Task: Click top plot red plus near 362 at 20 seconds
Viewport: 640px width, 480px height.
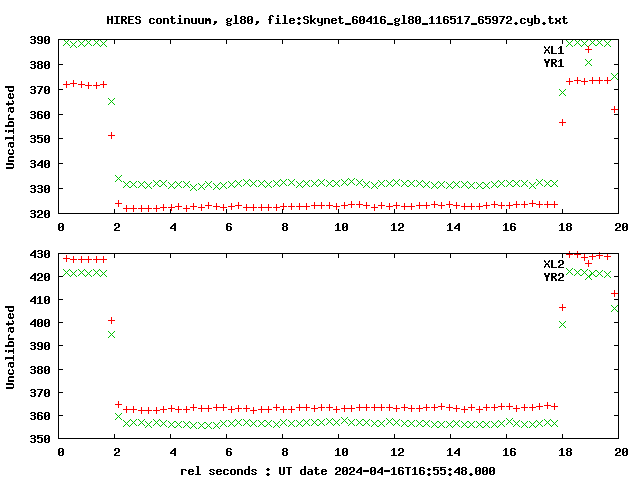Action: coord(615,110)
